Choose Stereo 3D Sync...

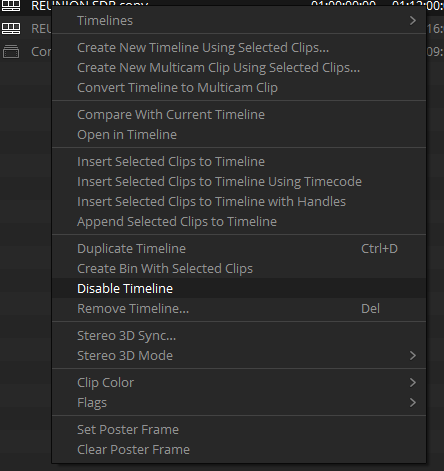coord(239,336)
